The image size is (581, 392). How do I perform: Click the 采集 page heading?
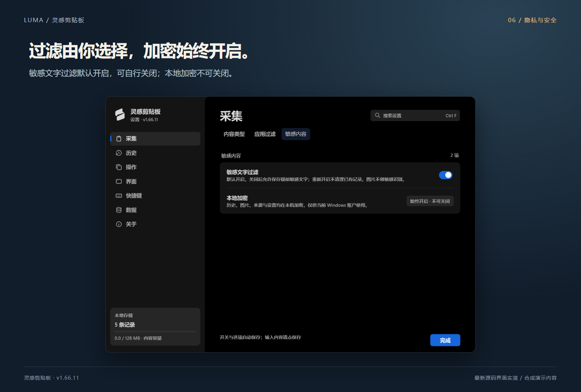(231, 116)
